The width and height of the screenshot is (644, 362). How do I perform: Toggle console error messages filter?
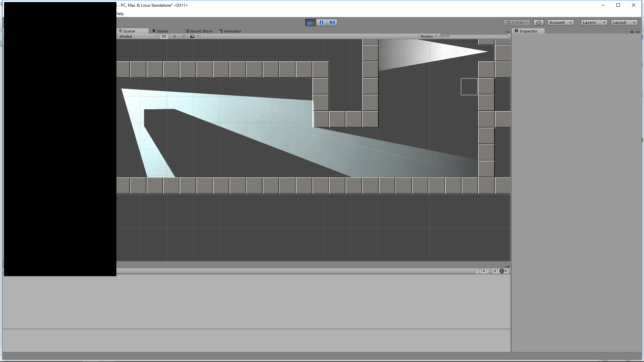[x=503, y=271]
